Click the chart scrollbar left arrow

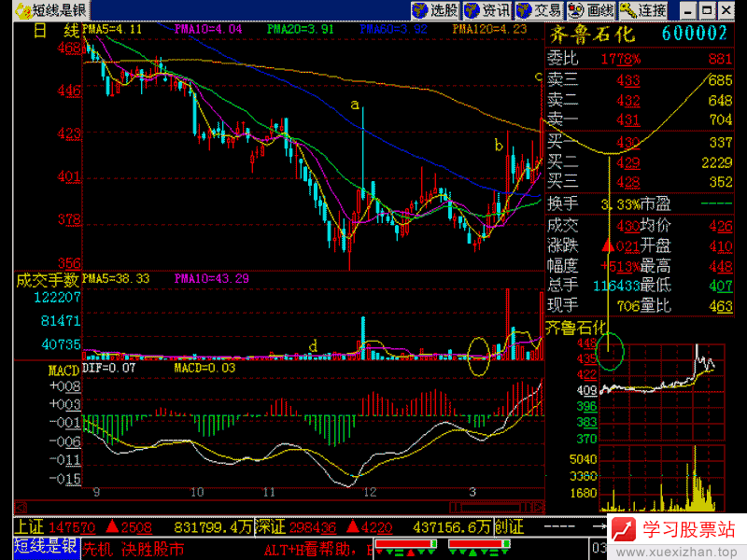tap(21, 507)
